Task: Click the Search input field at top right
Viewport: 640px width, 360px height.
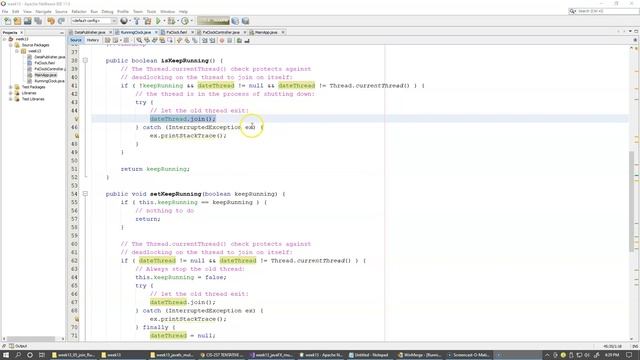Action: pyautogui.click(x=604, y=11)
